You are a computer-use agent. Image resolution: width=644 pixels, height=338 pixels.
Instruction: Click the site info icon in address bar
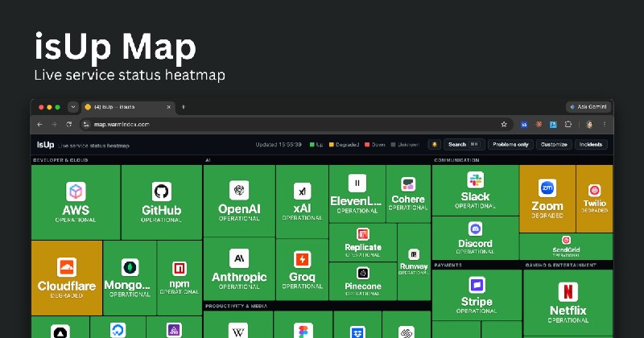coord(86,125)
